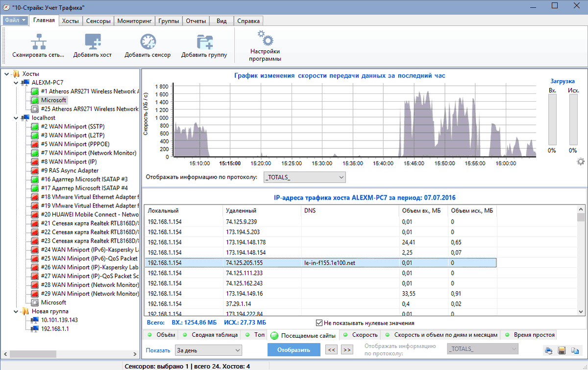Click the Отобразить button
Screen dimensions: 588x370
click(294, 350)
